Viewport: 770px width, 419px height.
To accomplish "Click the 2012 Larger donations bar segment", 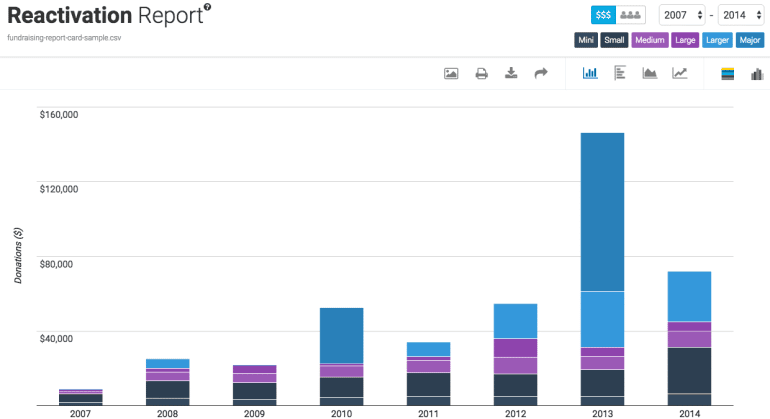I will [515, 321].
